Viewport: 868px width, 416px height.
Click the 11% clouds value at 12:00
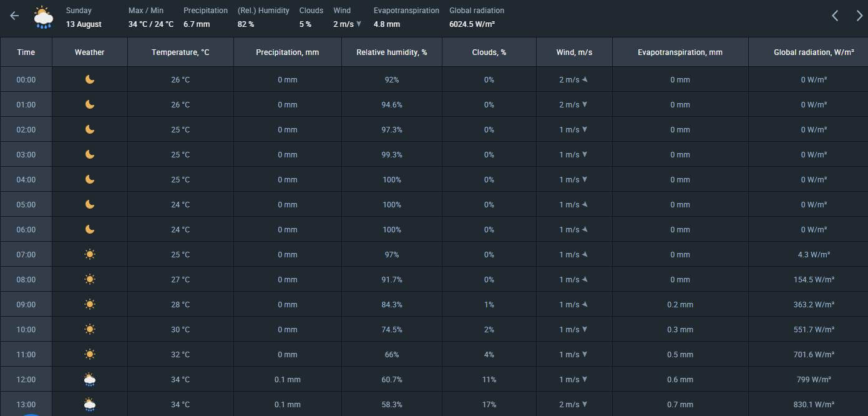click(x=489, y=379)
